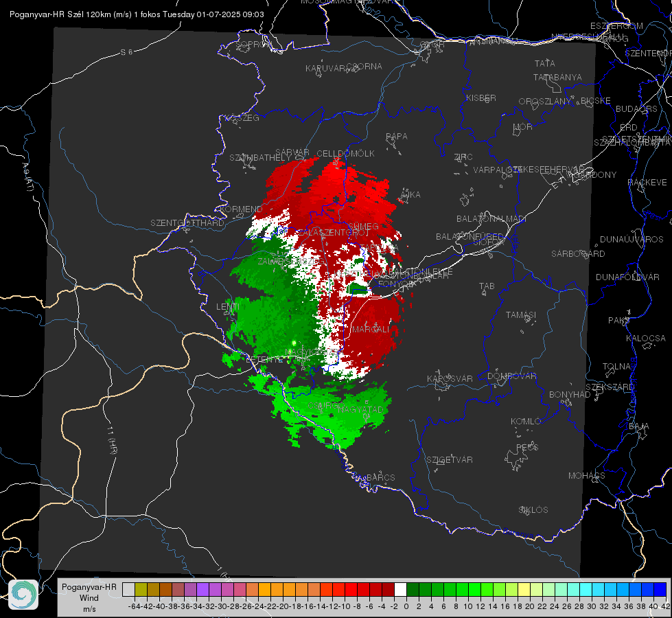
Task: Click the TOLNA city label
Action: [x=616, y=367]
